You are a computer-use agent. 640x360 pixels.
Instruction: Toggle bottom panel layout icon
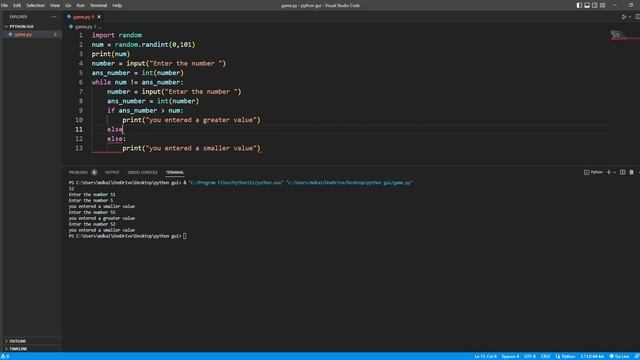click(587, 5)
